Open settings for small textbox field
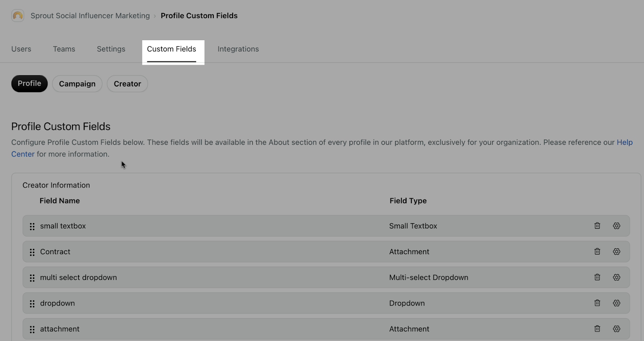 617,226
